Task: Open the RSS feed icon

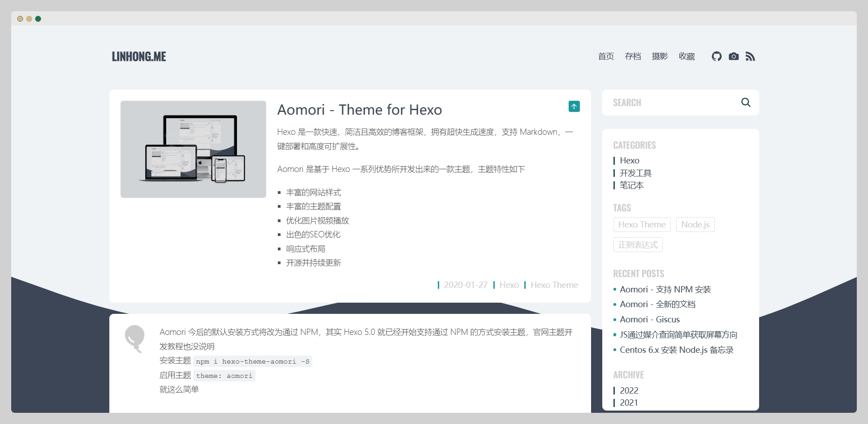Action: tap(750, 56)
